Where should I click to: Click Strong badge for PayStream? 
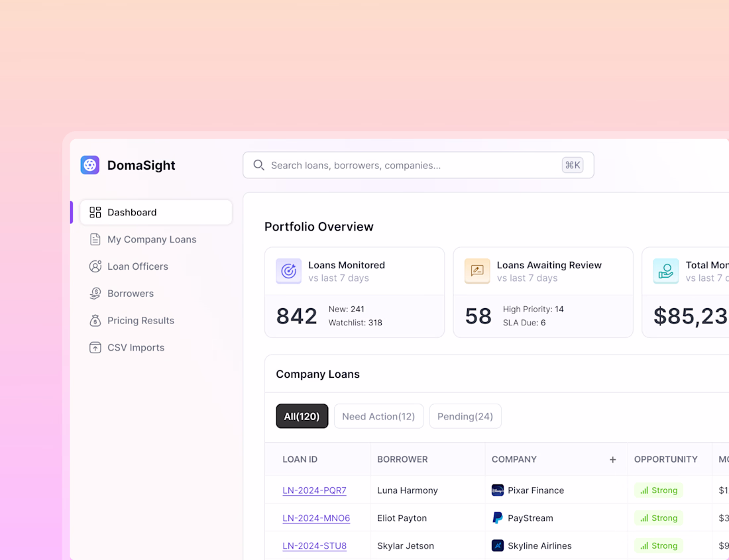click(x=658, y=518)
